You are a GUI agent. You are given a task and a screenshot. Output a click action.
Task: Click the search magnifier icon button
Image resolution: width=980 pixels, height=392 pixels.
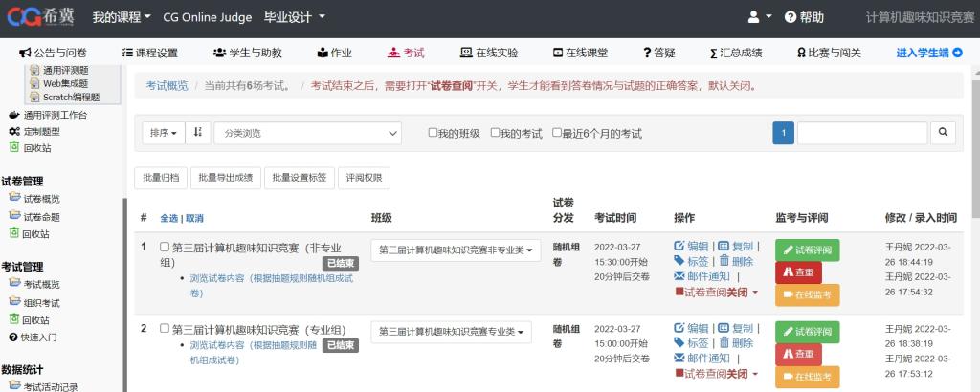point(943,134)
